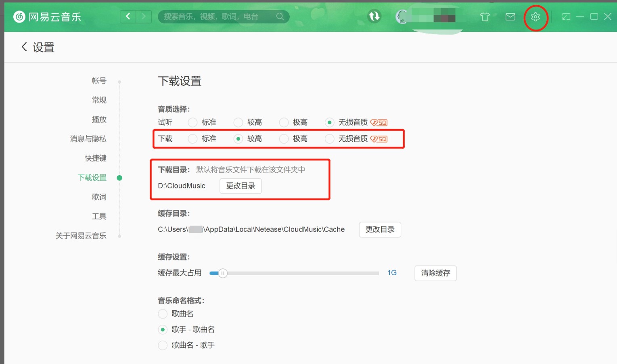Jump to 快捷键 settings section
This screenshot has width=617, height=364.
95,158
